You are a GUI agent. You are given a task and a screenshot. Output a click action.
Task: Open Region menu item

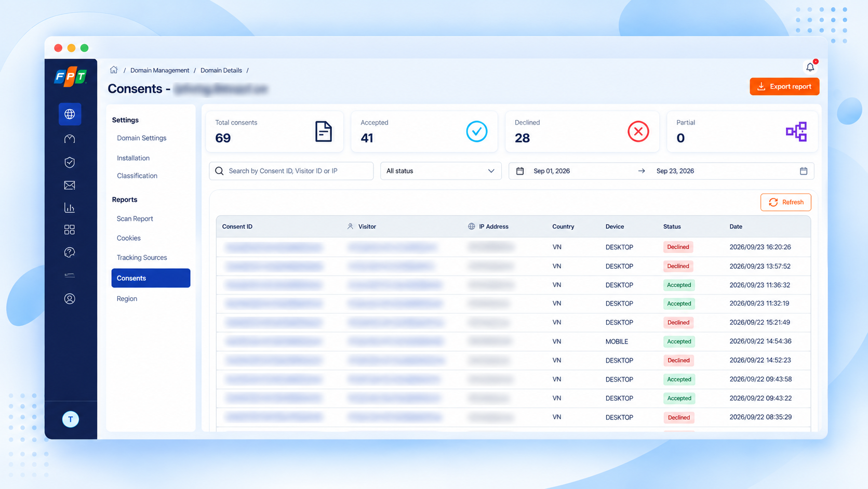pyautogui.click(x=127, y=299)
